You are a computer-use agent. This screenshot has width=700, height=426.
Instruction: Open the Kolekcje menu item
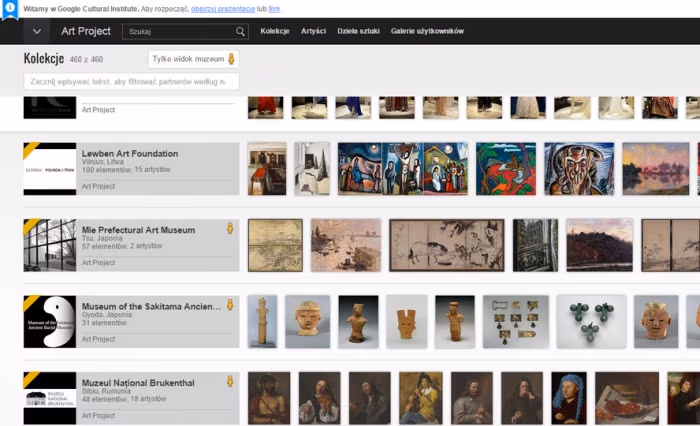[x=275, y=31]
